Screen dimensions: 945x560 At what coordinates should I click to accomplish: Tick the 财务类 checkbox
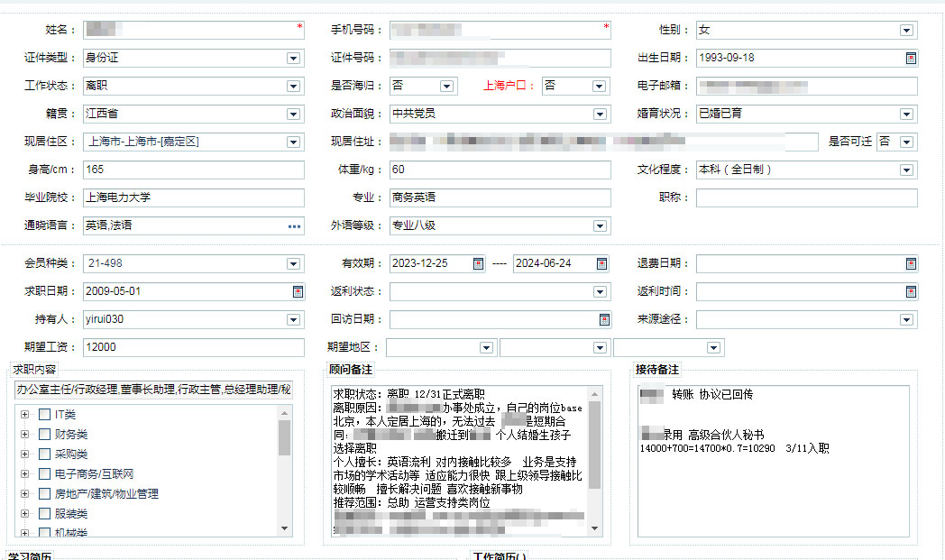click(44, 434)
